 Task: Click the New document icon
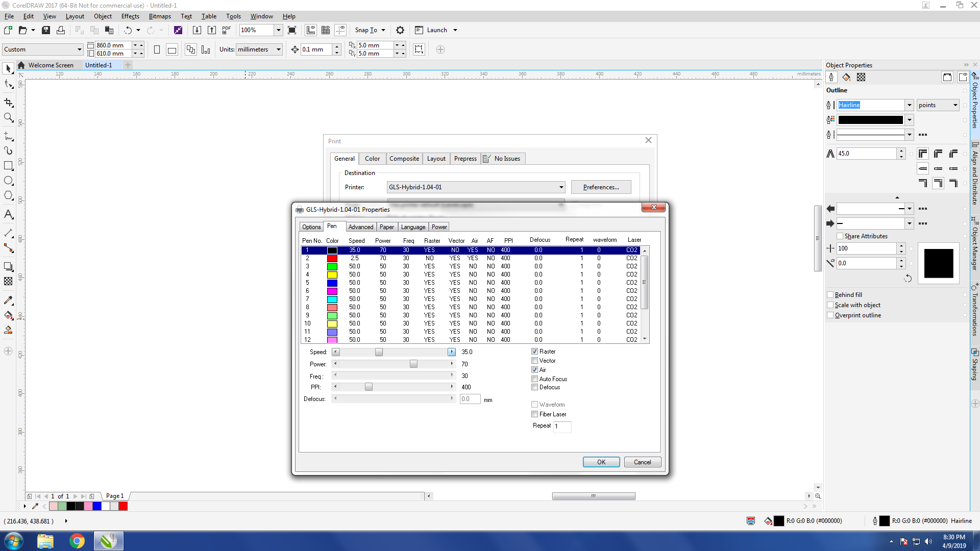pyautogui.click(x=8, y=30)
